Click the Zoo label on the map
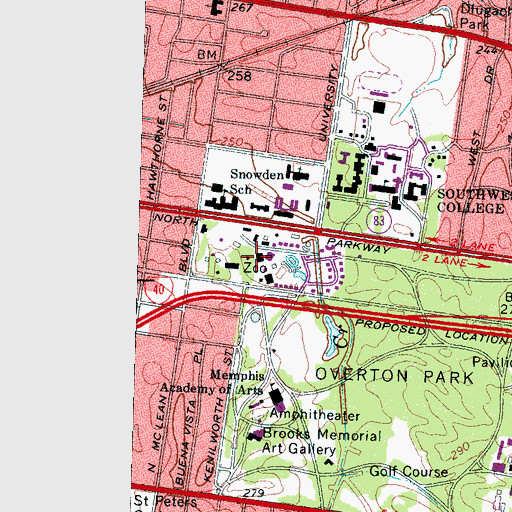 [x=255, y=268]
